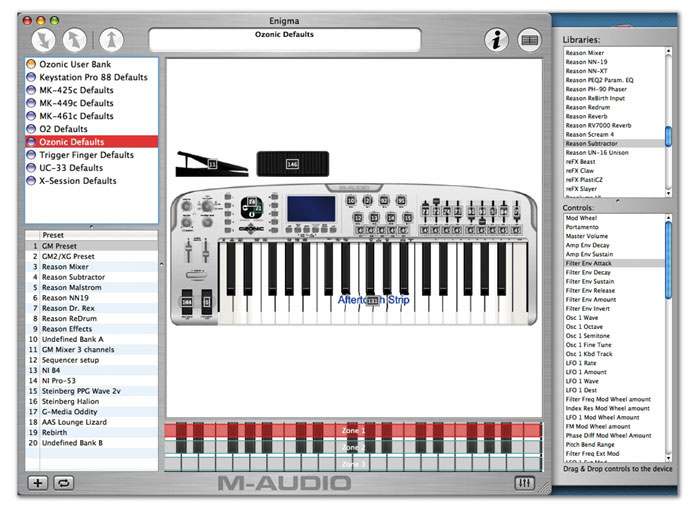Click the download-from-device arrow icon

(x=44, y=40)
